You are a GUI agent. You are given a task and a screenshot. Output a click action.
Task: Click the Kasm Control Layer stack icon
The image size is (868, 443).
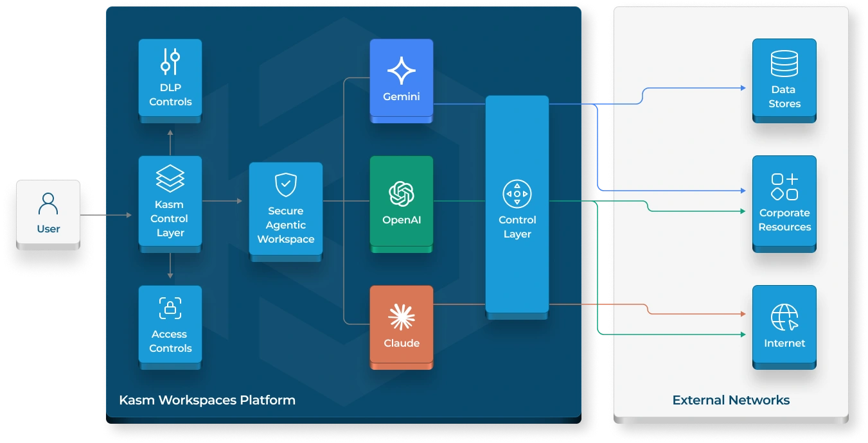[170, 179]
